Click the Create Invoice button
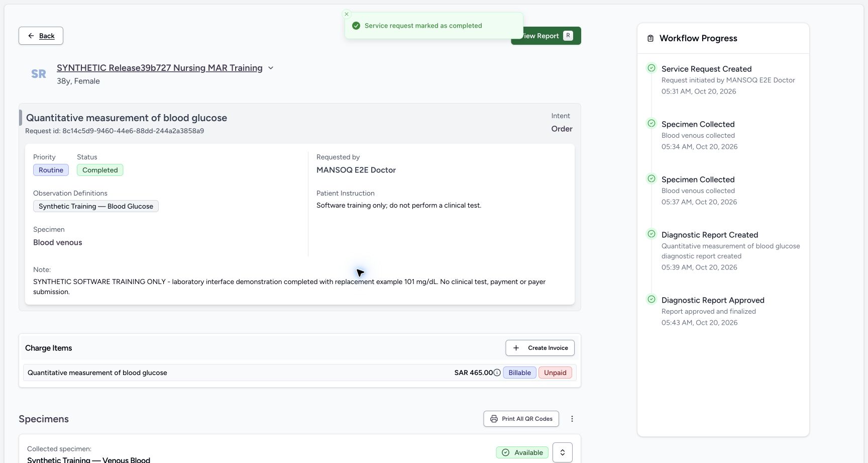 [540, 348]
